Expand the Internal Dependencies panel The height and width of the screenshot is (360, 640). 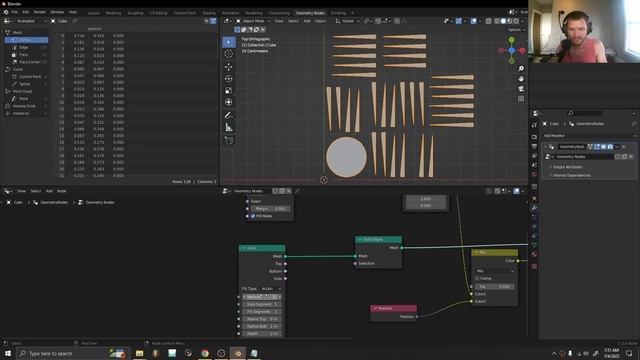[571, 175]
